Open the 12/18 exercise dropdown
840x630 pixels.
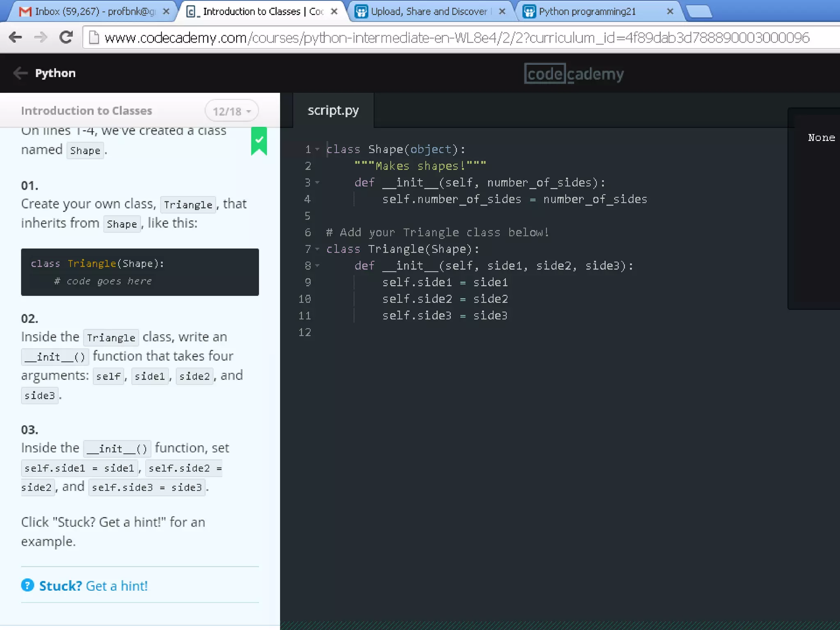tap(232, 111)
